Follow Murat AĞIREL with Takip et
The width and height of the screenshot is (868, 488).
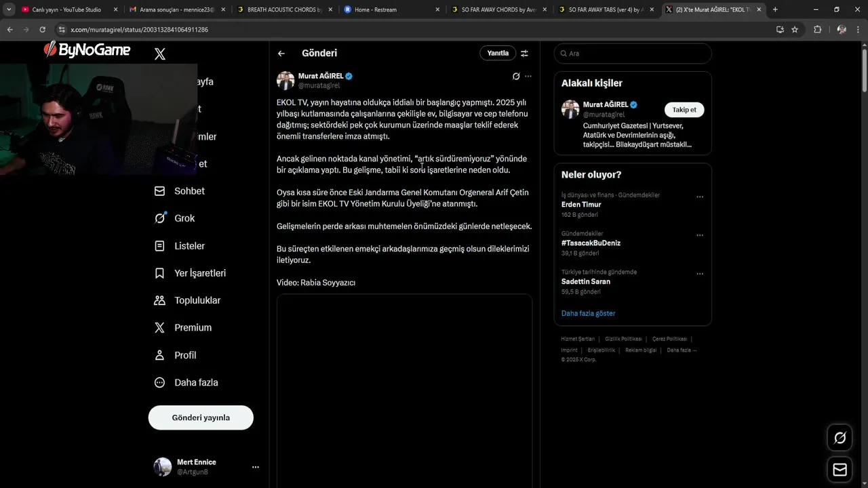(x=684, y=110)
